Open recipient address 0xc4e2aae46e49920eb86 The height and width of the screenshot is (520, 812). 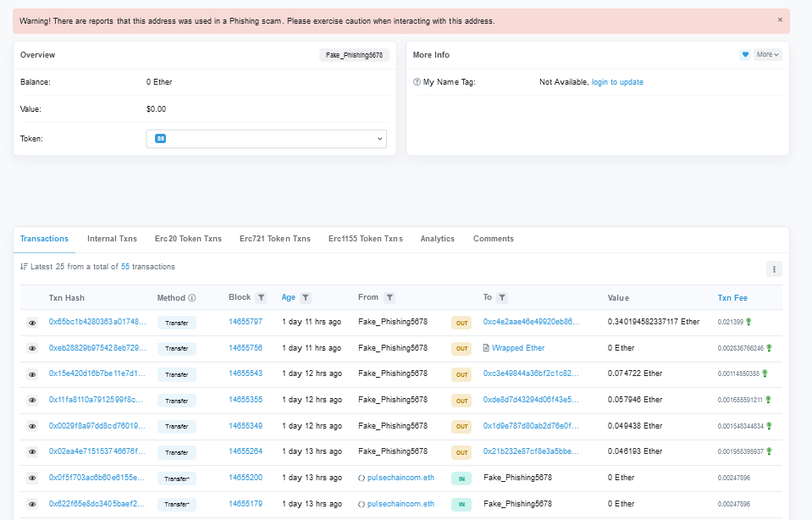[532, 322]
